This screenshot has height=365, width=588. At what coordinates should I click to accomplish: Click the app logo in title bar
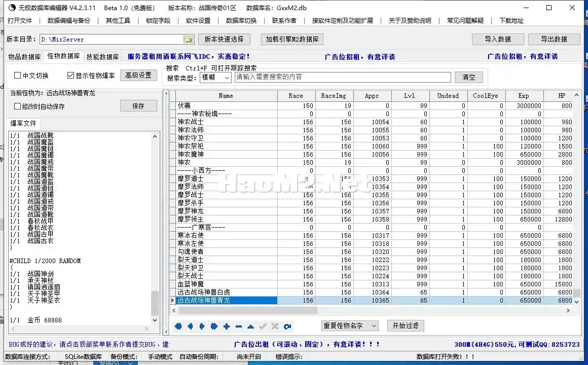pos(12,8)
